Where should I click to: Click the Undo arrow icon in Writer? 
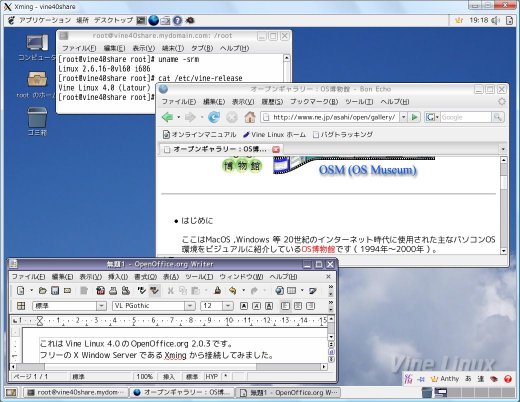[x=232, y=291]
